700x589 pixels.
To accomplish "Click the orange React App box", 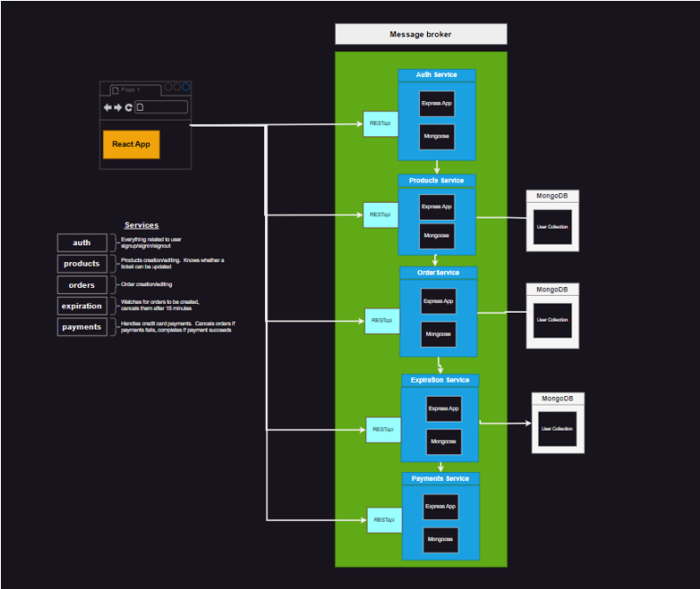I will coord(131,144).
